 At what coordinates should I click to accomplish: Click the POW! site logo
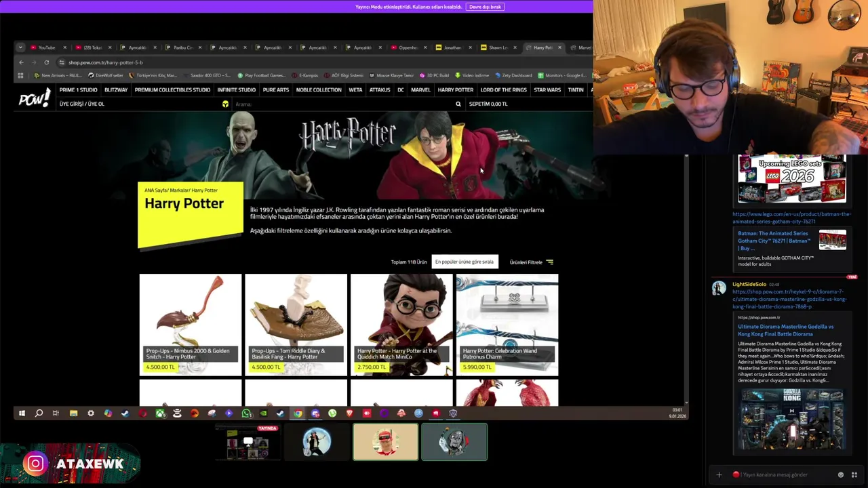[x=35, y=99]
